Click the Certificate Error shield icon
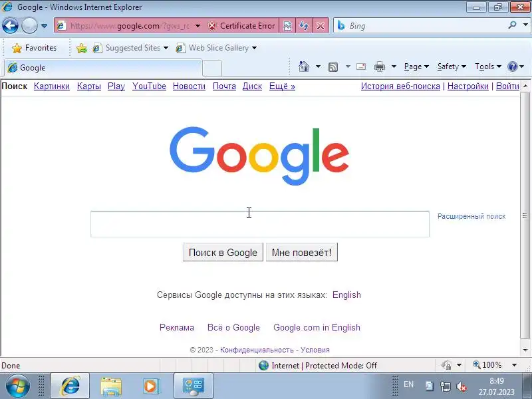Screen dimensions: 532x399 click(x=212, y=26)
